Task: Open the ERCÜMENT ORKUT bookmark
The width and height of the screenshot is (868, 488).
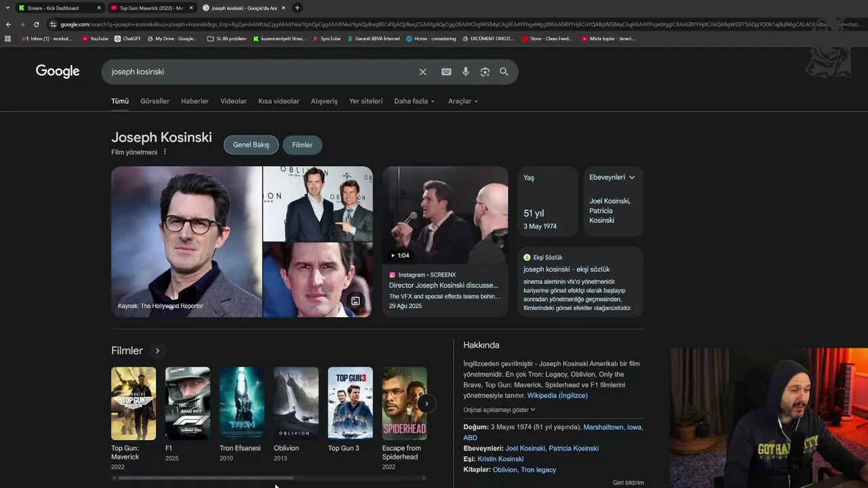Action: [488, 39]
